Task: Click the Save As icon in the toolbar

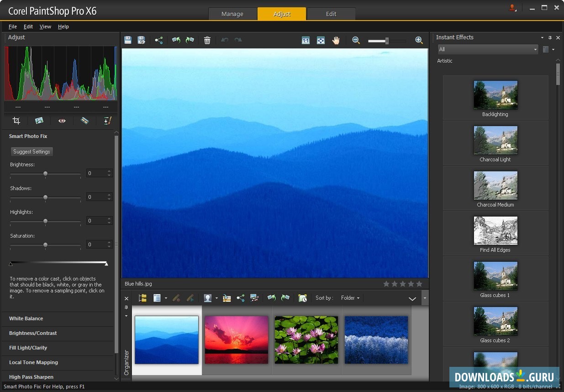Action: (142, 40)
